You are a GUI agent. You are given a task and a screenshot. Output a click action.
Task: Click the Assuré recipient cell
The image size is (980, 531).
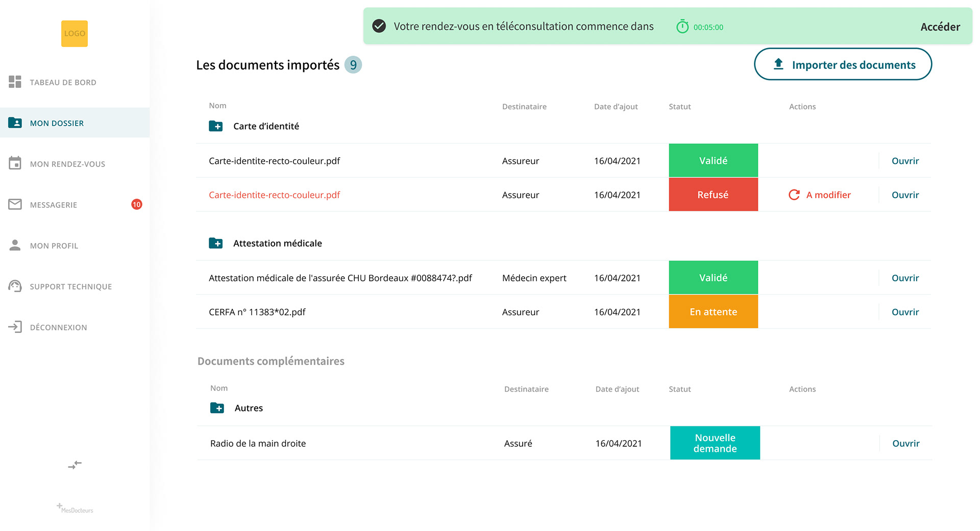tap(518, 443)
